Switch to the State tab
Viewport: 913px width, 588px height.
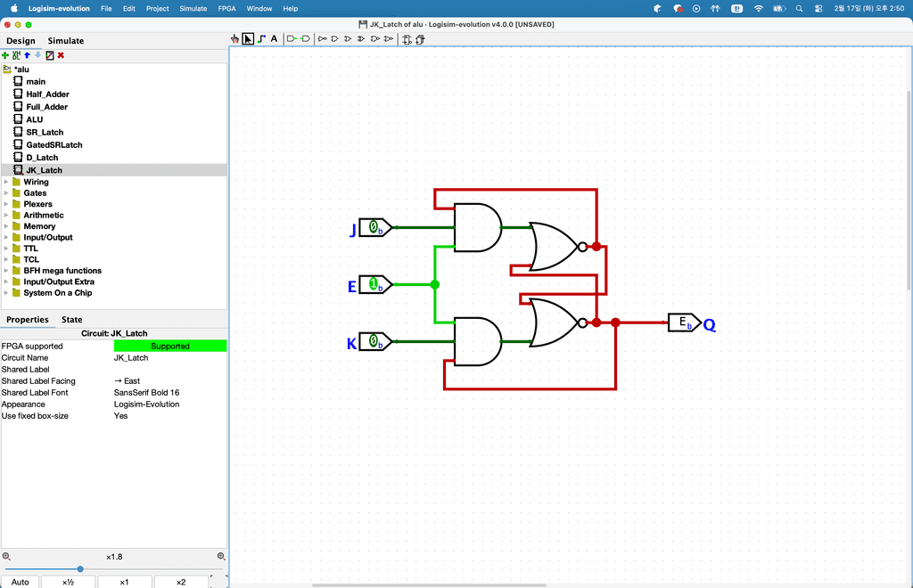pos(71,320)
